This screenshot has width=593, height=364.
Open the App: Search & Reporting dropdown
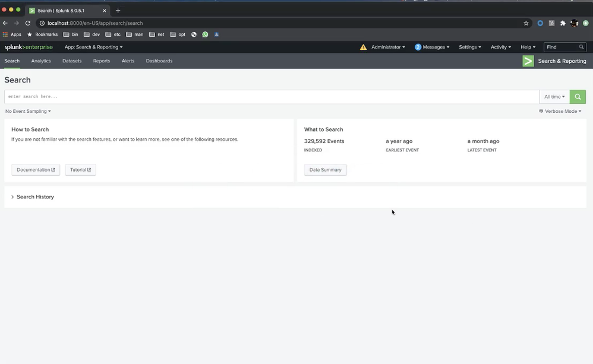click(93, 48)
